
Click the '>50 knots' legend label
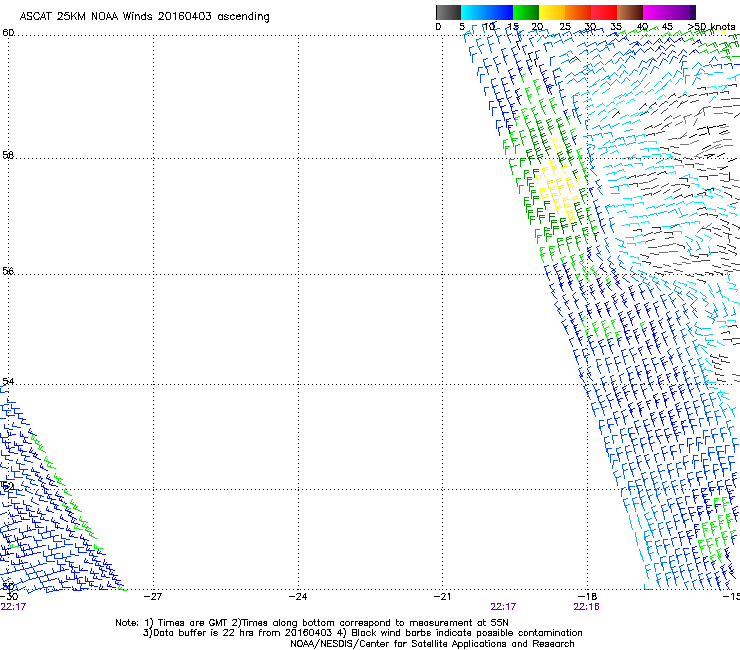(711, 27)
